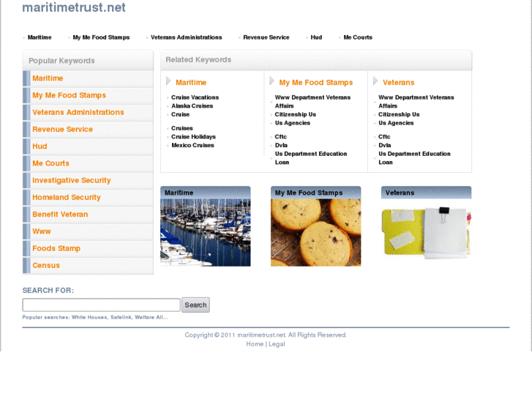Viewport: 532px width, 399px height.
Task: Select the Benefit Veteran keyword
Action: tap(60, 215)
